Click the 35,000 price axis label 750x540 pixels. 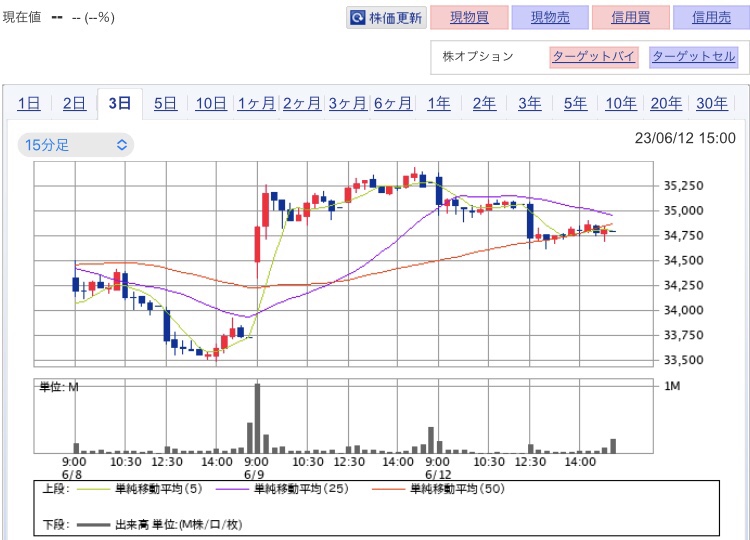683,210
